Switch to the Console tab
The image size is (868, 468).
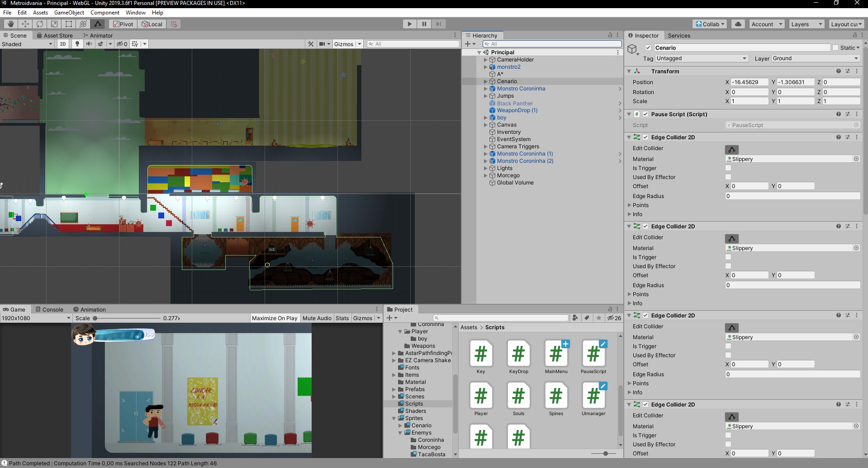click(49, 309)
